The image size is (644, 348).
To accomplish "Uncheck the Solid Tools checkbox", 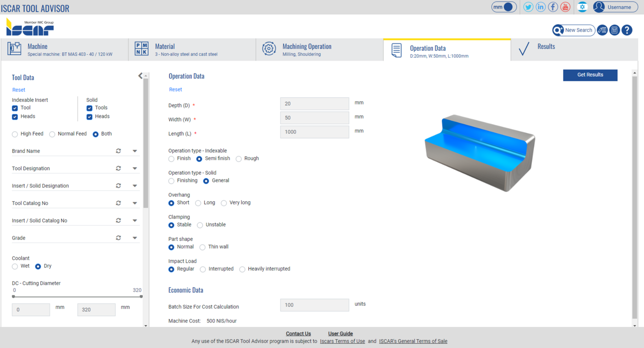I will click(90, 108).
